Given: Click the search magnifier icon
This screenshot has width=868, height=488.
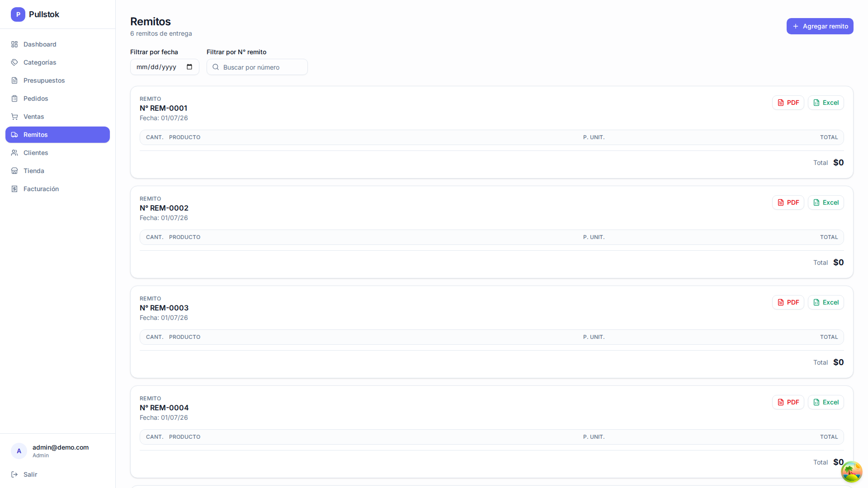Looking at the screenshot, I should click(x=216, y=67).
